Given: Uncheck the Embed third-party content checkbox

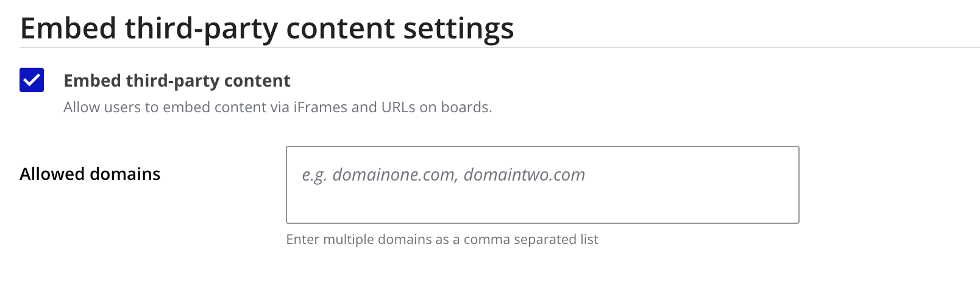Looking at the screenshot, I should 32,80.
